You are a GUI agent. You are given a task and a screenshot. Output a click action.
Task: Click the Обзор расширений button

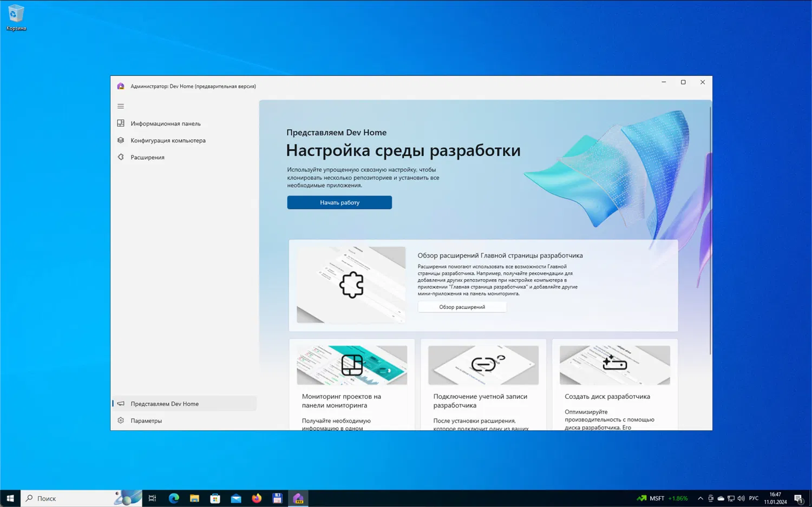462,307
